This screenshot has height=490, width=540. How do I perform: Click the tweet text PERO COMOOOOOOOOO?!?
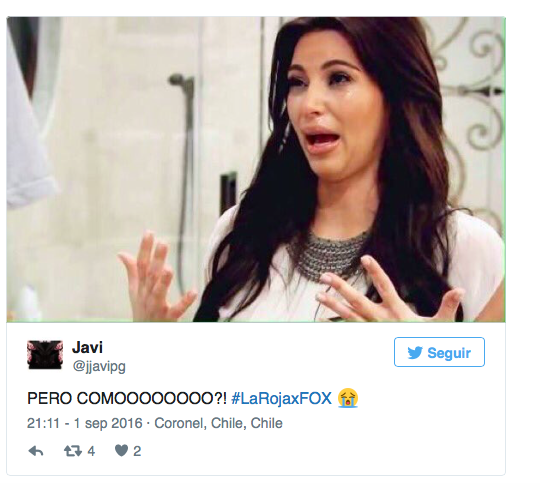click(x=127, y=398)
